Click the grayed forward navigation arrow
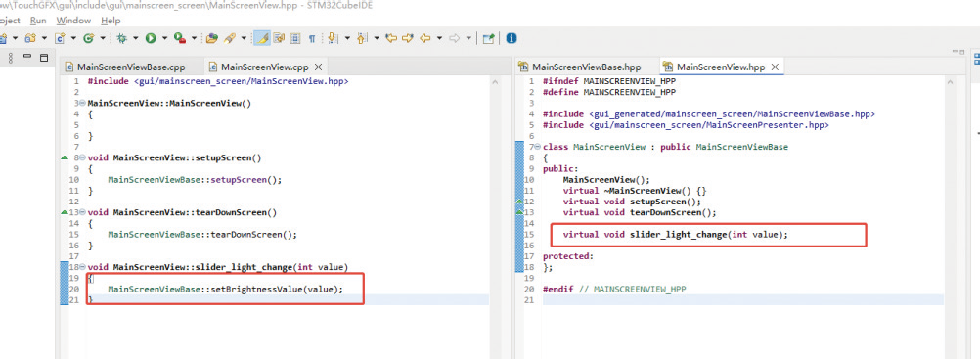Viewport: 980px width, 359px height. (455, 38)
